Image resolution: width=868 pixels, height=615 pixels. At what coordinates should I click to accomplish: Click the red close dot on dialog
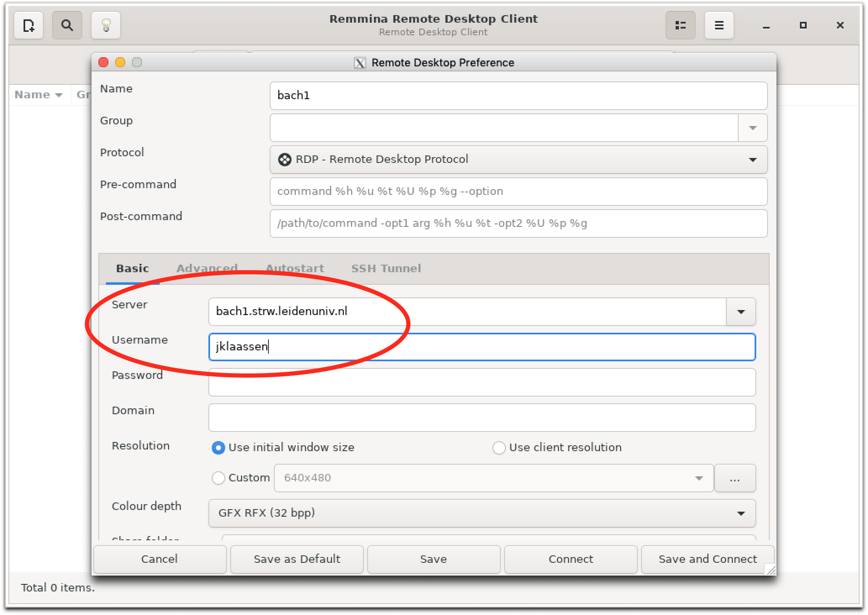coord(103,63)
